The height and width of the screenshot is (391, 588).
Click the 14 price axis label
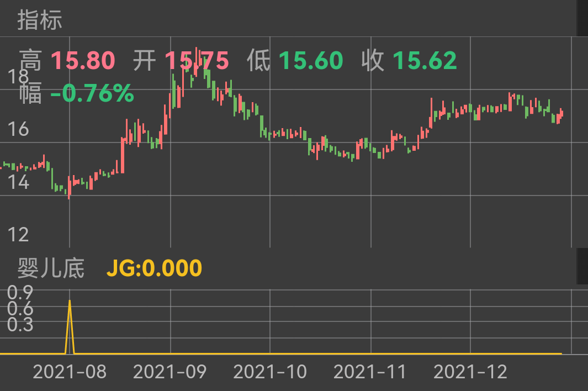18,182
